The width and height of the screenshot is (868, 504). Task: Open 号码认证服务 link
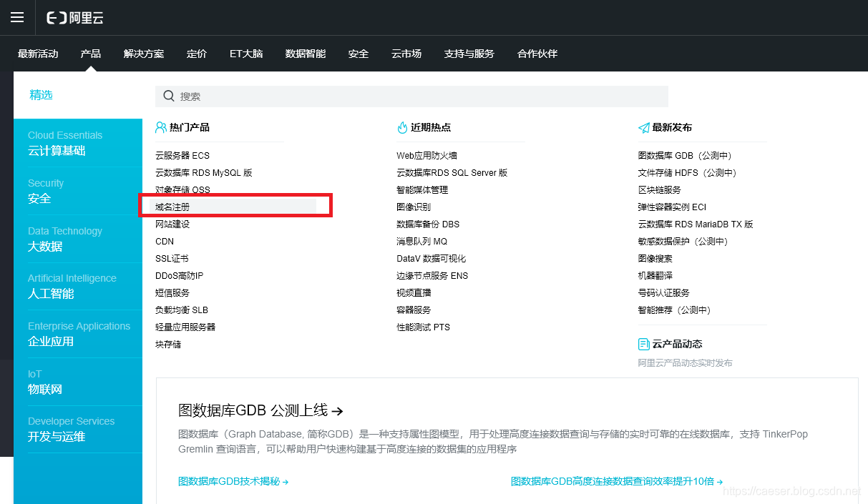664,292
